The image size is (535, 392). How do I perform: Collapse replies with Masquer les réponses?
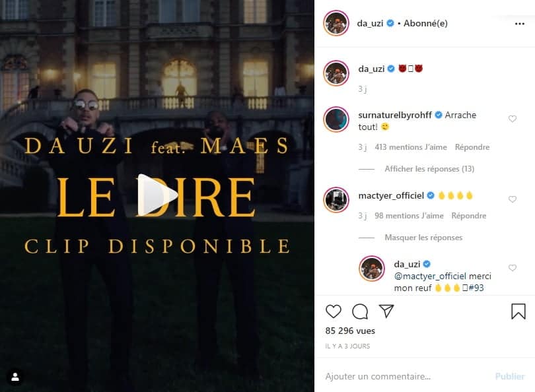point(423,237)
